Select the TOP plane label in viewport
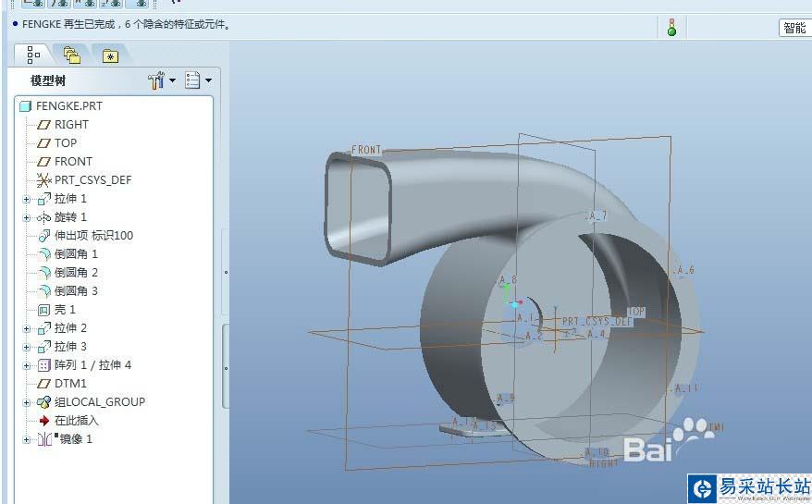This screenshot has height=504, width=812. click(x=636, y=312)
